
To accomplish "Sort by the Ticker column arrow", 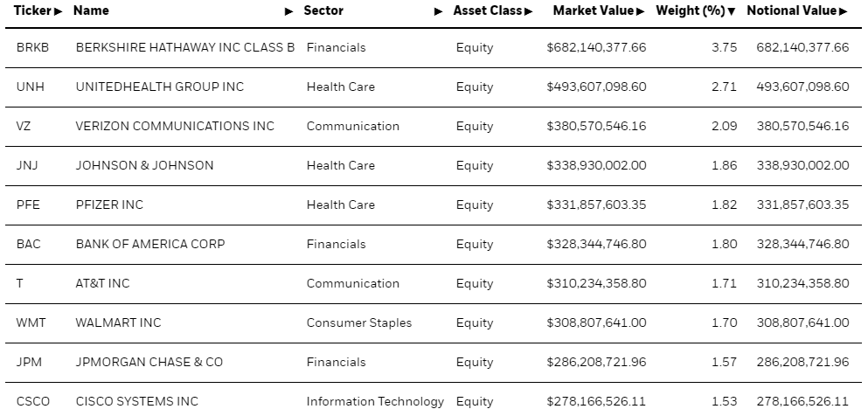I will (x=58, y=11).
